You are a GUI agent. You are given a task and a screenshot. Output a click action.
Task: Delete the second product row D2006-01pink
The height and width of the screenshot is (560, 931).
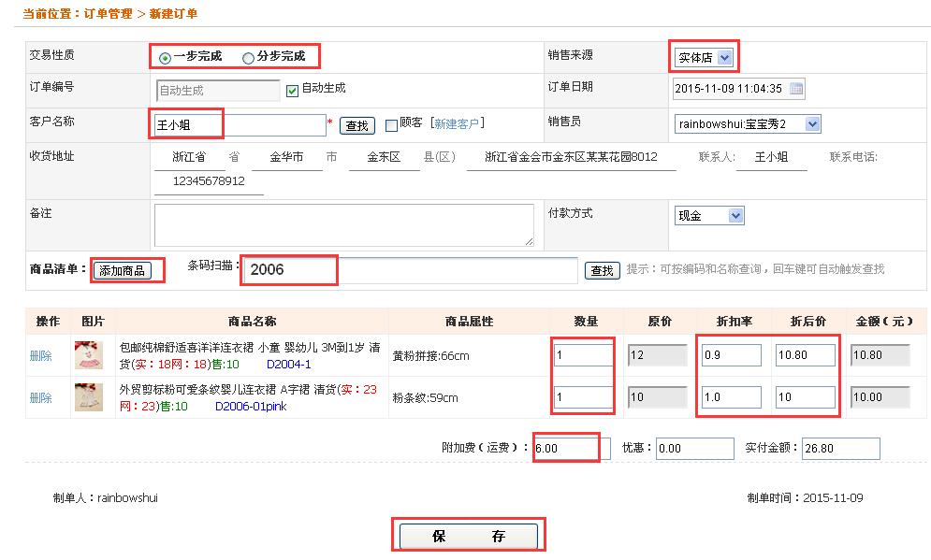coord(41,398)
